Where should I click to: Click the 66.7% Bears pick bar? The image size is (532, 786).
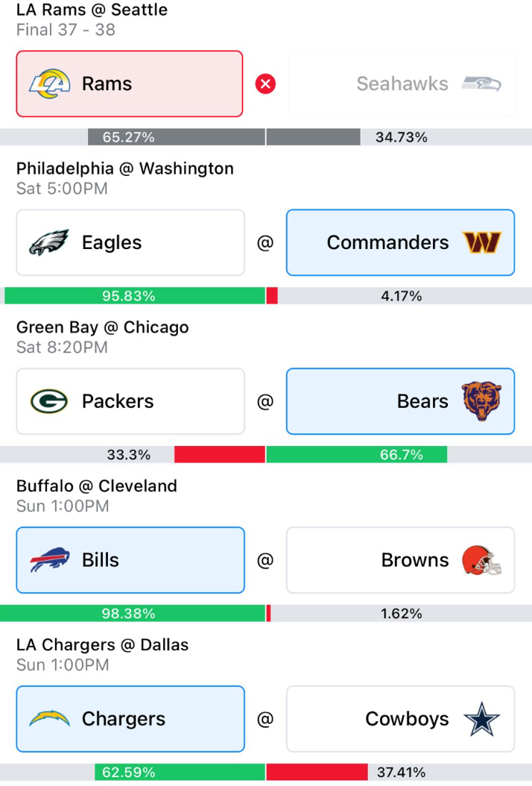357,455
